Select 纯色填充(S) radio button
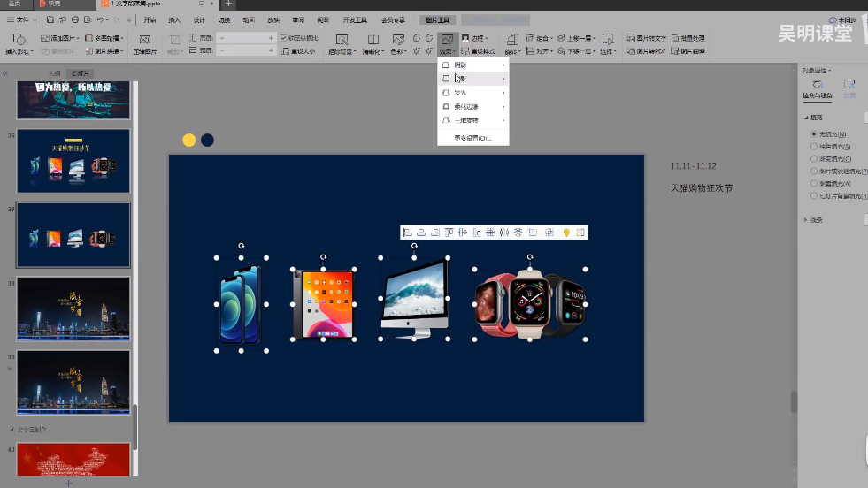The image size is (868, 488). click(814, 147)
